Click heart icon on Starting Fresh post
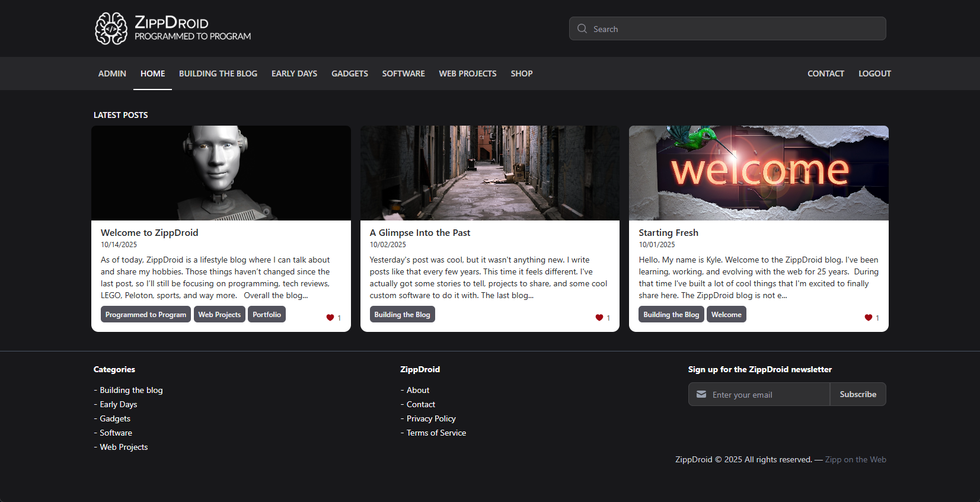 click(869, 318)
